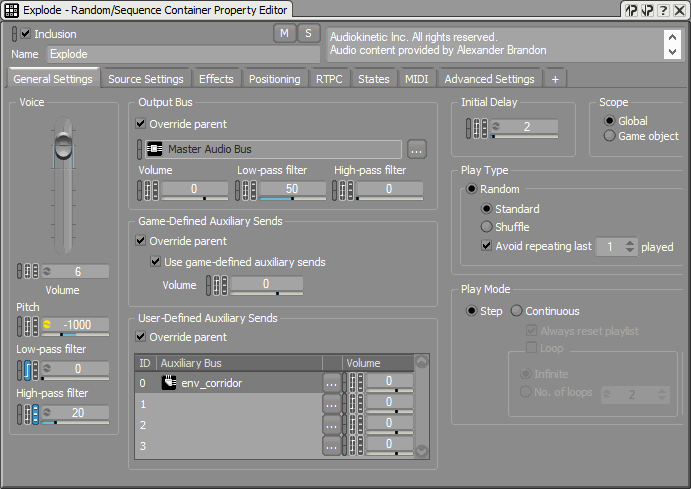Mute the object with the M button

pos(284,33)
